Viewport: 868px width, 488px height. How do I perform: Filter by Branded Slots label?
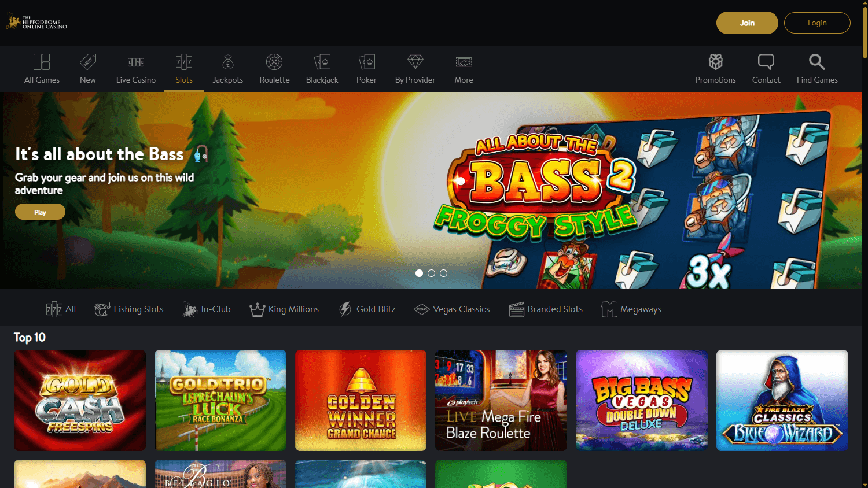tap(555, 309)
